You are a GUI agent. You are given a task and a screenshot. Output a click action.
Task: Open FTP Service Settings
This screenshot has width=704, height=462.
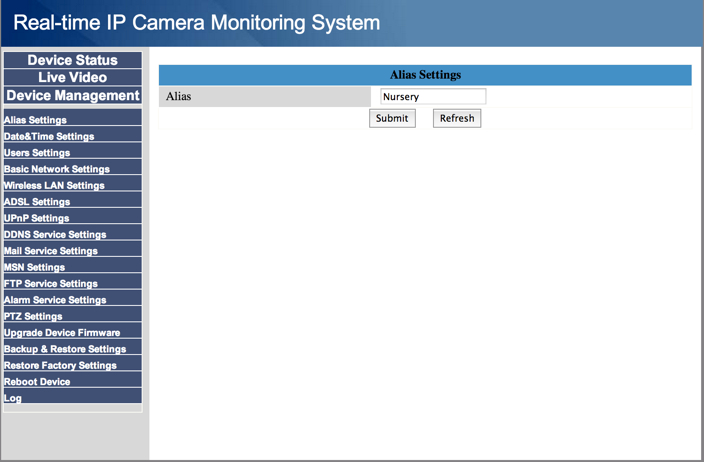click(x=72, y=282)
